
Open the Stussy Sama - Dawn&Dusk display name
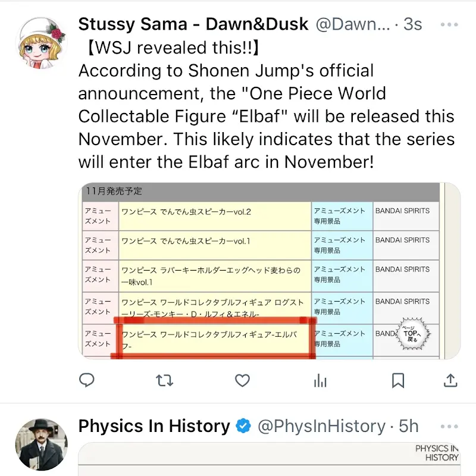click(193, 24)
